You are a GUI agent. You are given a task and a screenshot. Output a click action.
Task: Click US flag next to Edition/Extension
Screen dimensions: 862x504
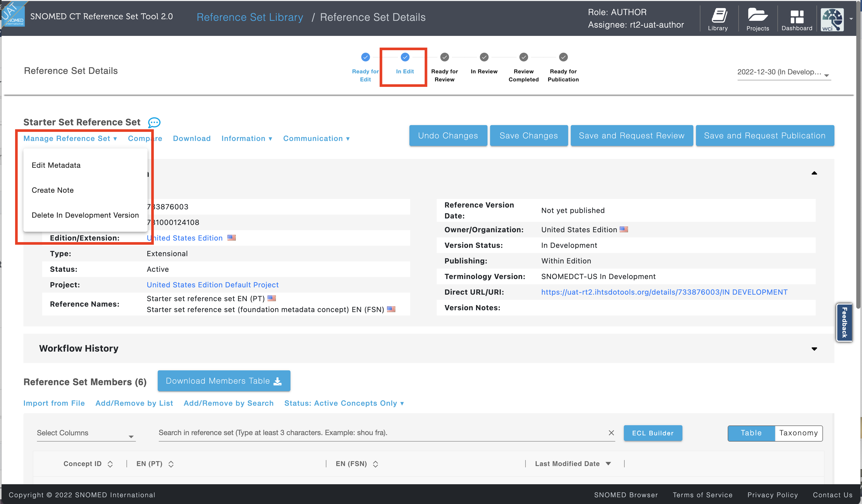tap(232, 237)
